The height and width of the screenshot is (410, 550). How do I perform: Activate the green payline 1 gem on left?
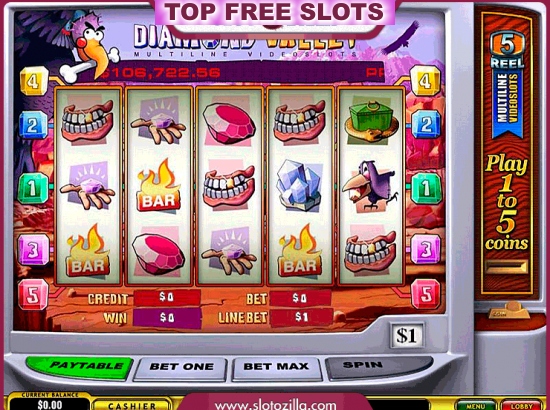tap(33, 189)
